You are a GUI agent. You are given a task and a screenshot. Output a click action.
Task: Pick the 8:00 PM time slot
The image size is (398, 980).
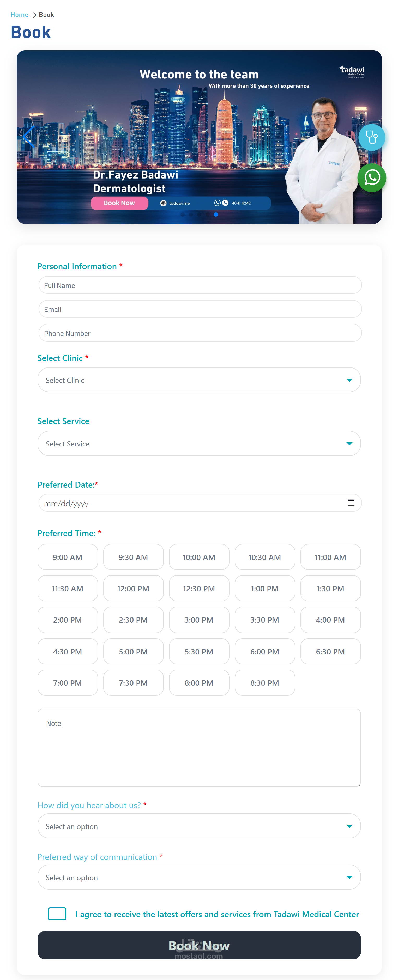click(199, 683)
